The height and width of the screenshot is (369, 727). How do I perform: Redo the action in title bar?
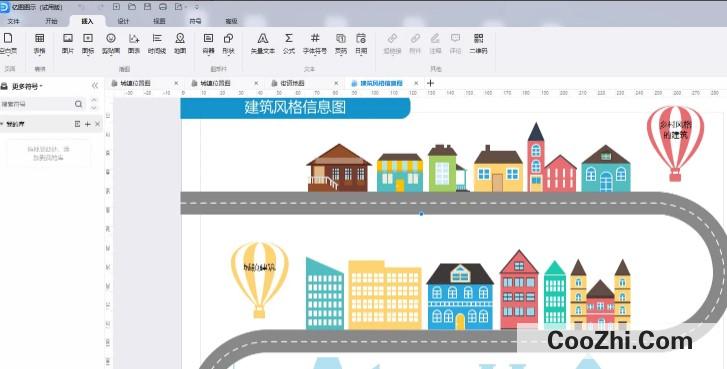click(x=100, y=7)
